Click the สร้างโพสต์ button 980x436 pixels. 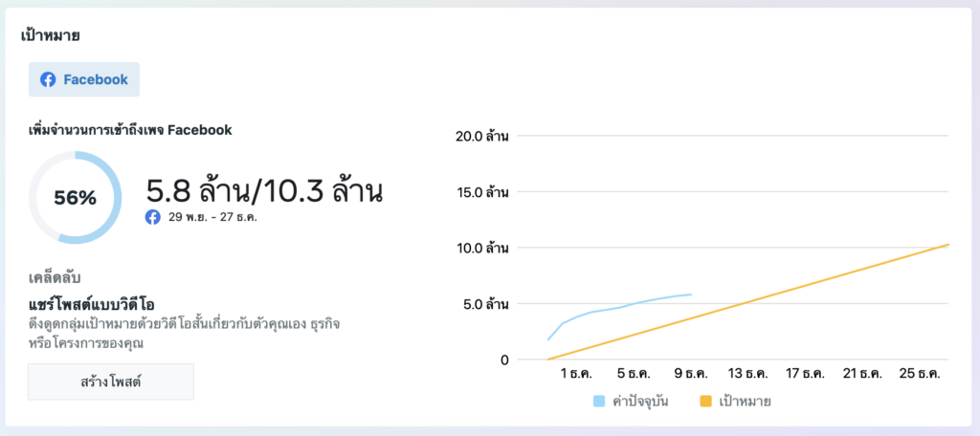coord(111,381)
